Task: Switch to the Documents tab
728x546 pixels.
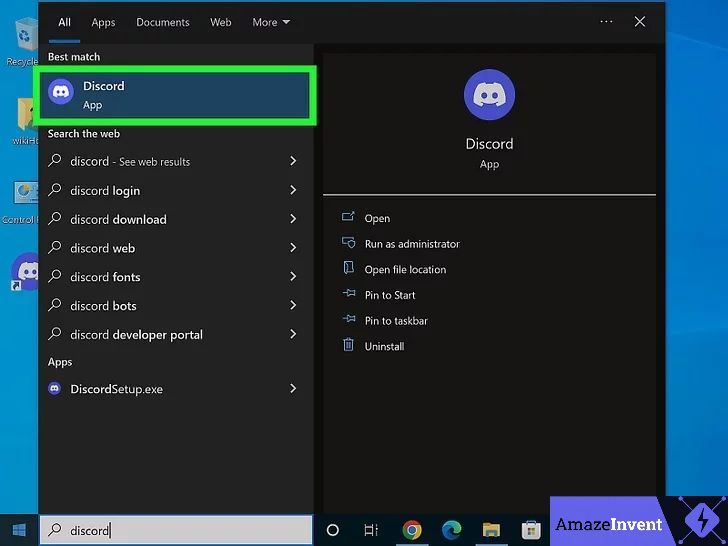Action: [x=162, y=22]
